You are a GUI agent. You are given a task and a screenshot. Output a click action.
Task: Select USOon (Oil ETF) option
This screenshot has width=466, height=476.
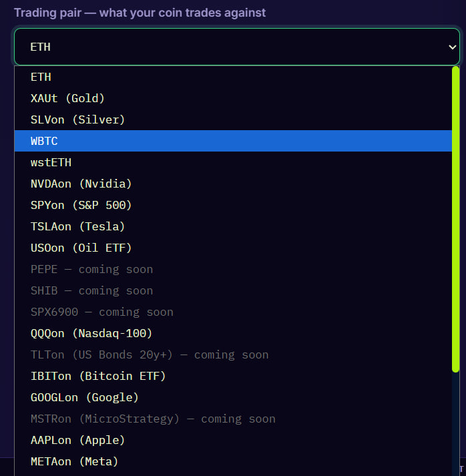tap(233, 248)
